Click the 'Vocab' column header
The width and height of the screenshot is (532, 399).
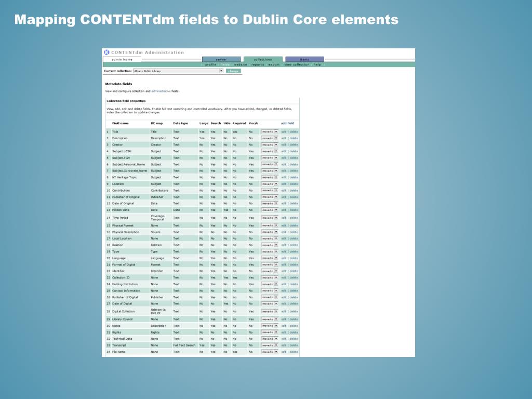(x=254, y=123)
